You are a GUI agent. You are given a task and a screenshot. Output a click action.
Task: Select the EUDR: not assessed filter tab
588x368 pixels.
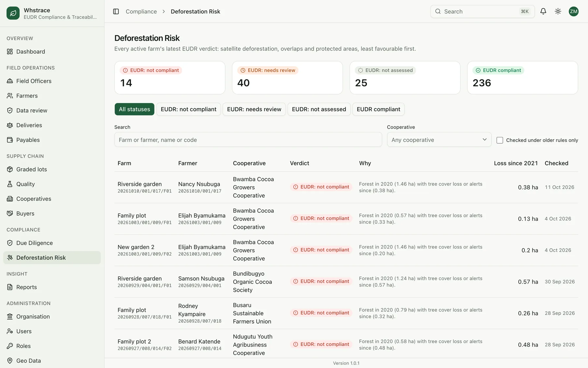(319, 109)
